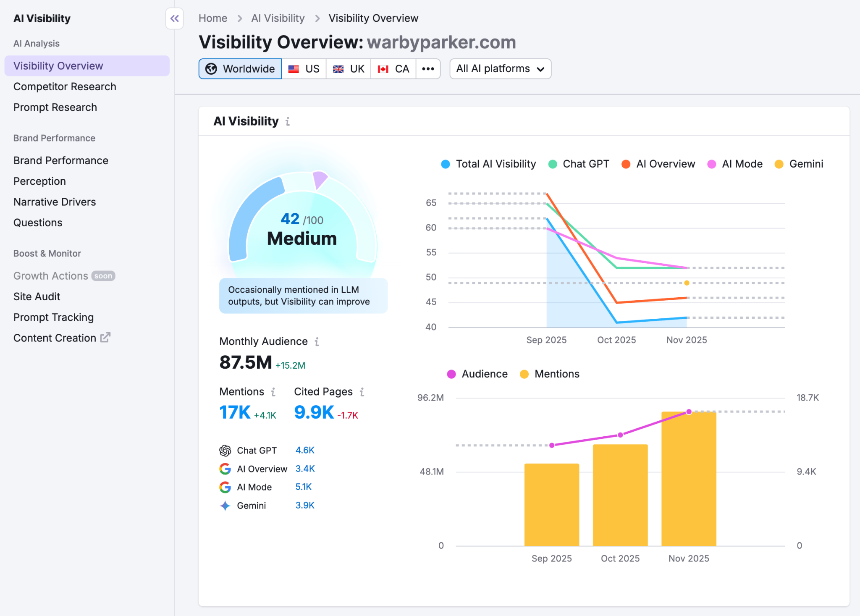Open more locations with the ellipsis button
Image resolution: width=860 pixels, height=616 pixels.
(x=428, y=68)
